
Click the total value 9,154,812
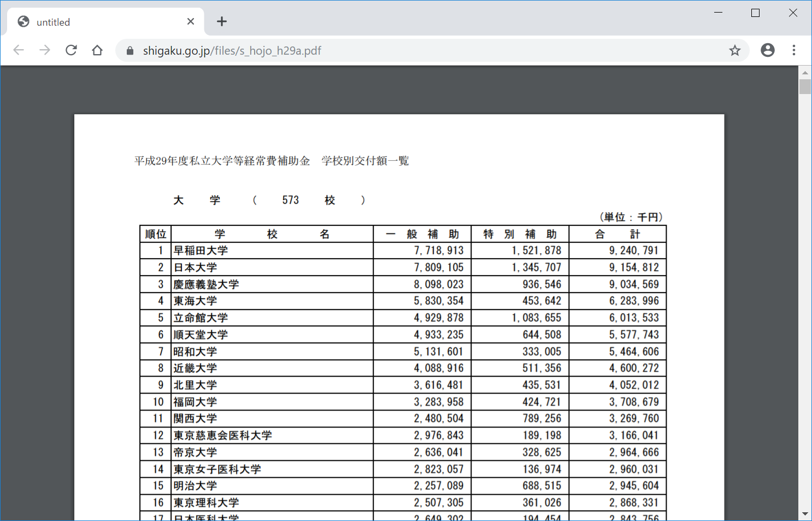(x=634, y=267)
